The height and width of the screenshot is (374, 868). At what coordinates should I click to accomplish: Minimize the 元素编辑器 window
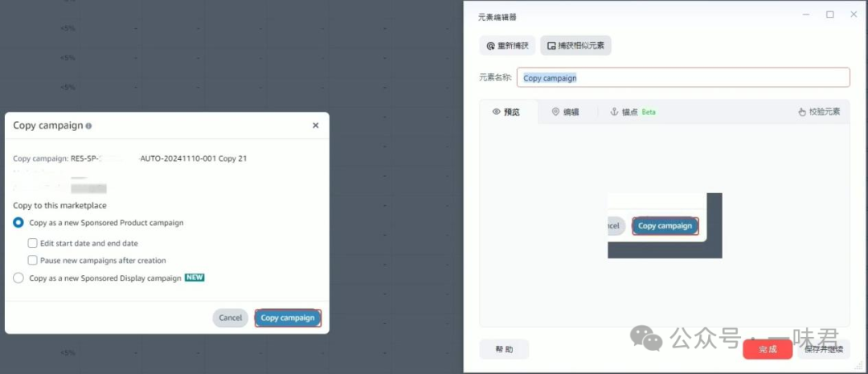[x=807, y=15]
